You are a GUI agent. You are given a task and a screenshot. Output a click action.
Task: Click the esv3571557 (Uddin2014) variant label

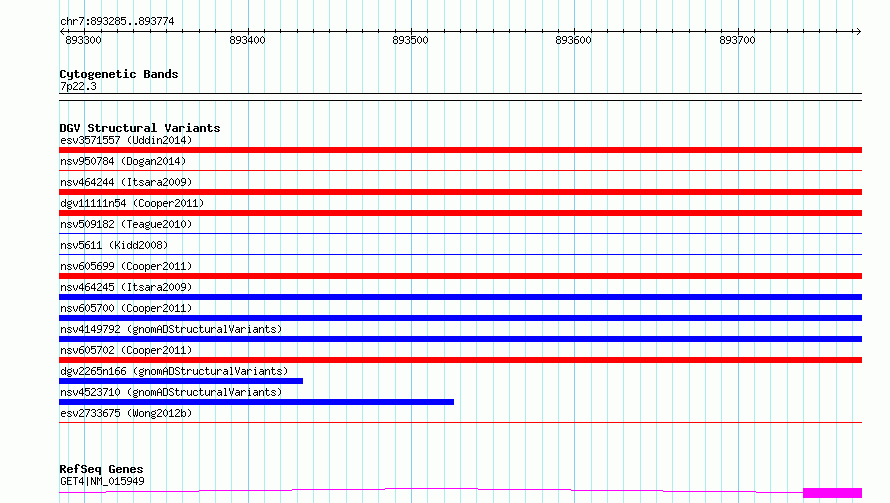click(x=126, y=140)
